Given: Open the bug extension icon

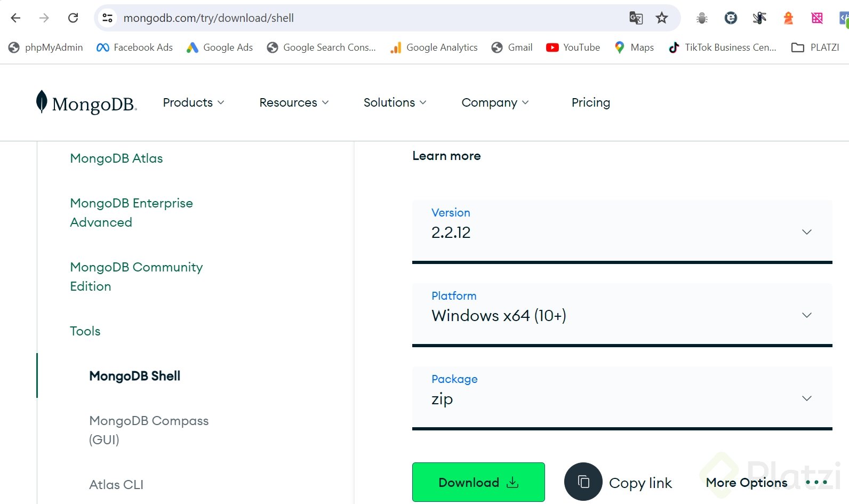Looking at the screenshot, I should (702, 18).
